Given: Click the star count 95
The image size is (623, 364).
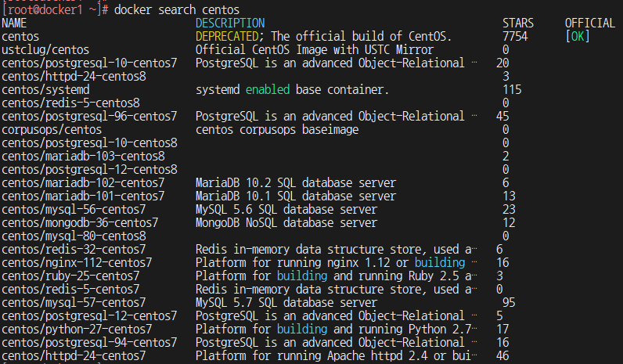Looking at the screenshot, I should point(509,303).
